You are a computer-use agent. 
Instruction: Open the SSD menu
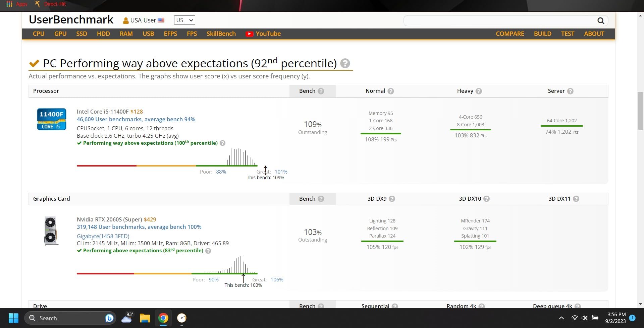(82, 34)
